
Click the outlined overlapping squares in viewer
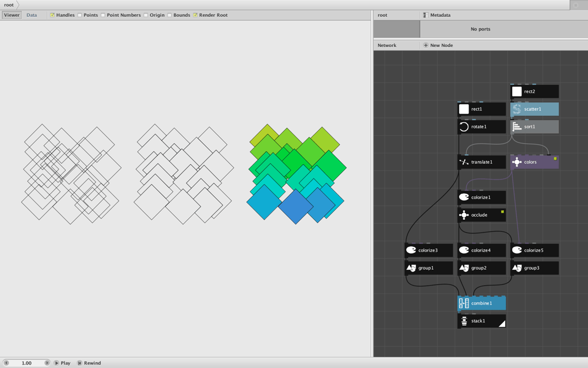[x=71, y=174]
